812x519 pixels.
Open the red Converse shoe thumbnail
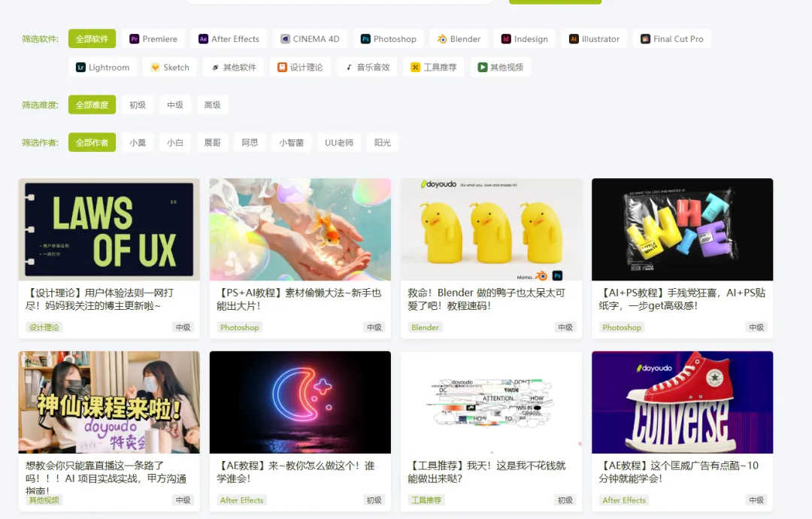pos(683,402)
